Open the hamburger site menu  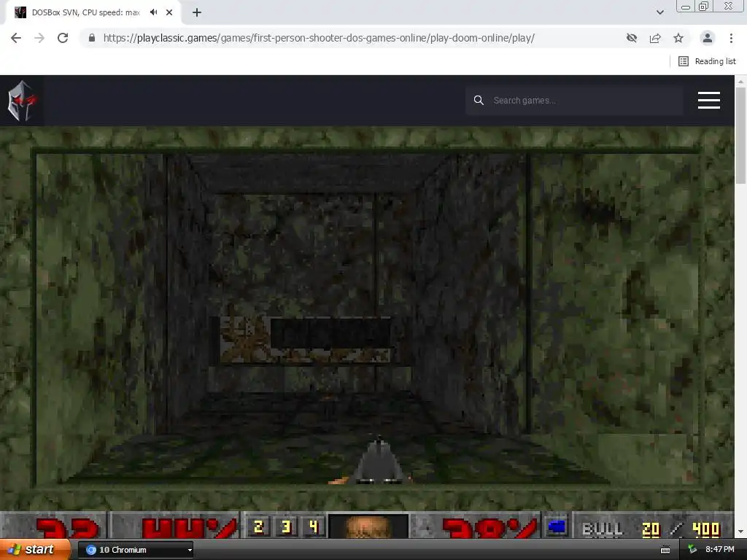pos(709,101)
